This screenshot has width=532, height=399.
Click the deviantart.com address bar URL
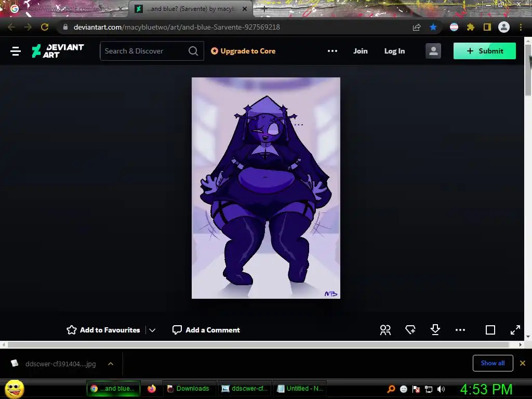[177, 27]
